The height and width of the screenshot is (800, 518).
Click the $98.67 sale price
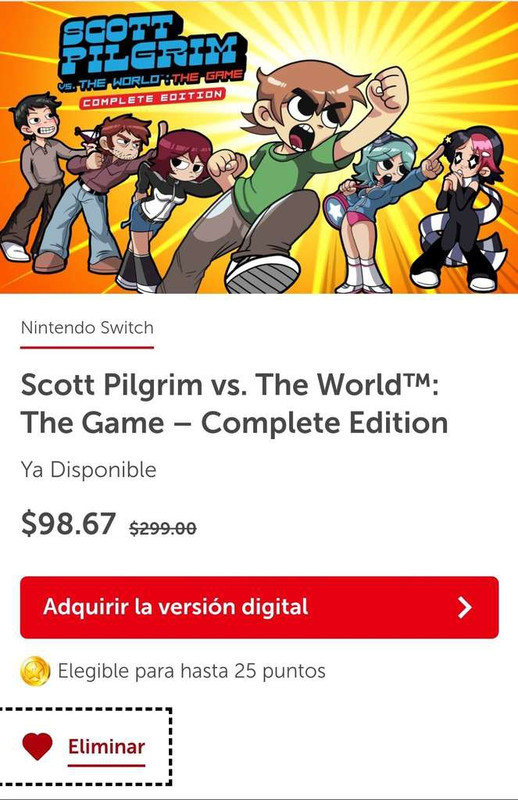tap(68, 524)
